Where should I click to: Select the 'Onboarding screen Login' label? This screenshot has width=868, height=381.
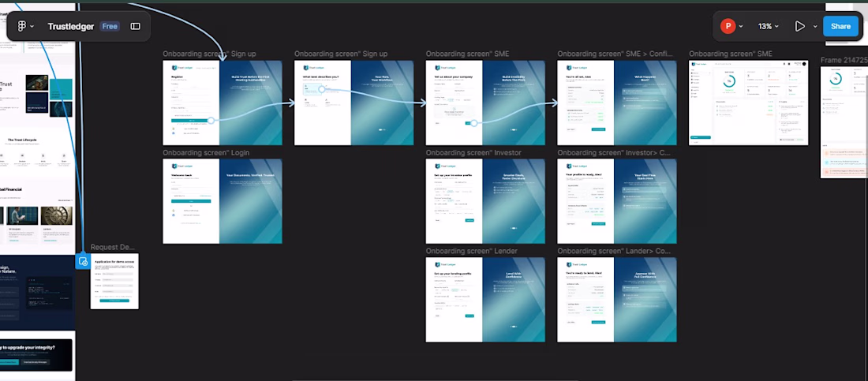click(206, 152)
